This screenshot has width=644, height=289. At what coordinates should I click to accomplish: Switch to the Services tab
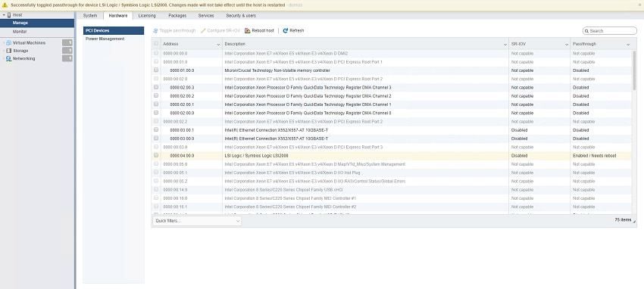pos(206,16)
